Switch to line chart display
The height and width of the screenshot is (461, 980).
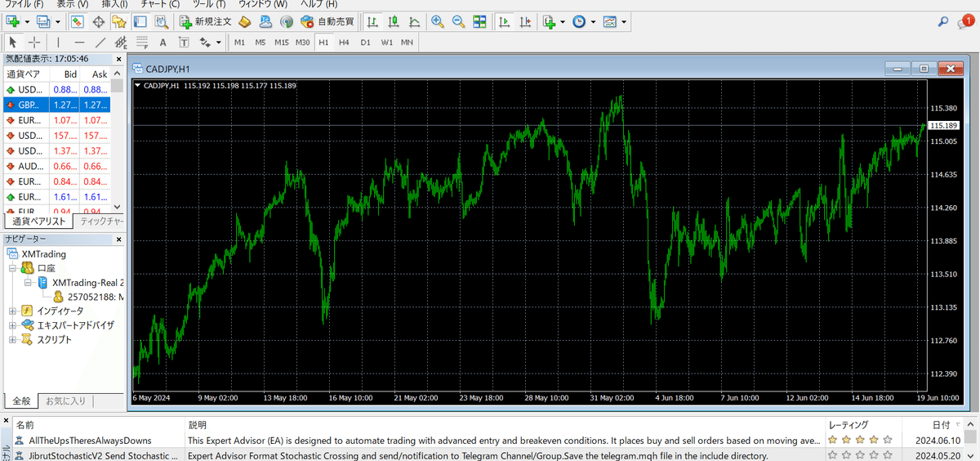[x=415, y=21]
